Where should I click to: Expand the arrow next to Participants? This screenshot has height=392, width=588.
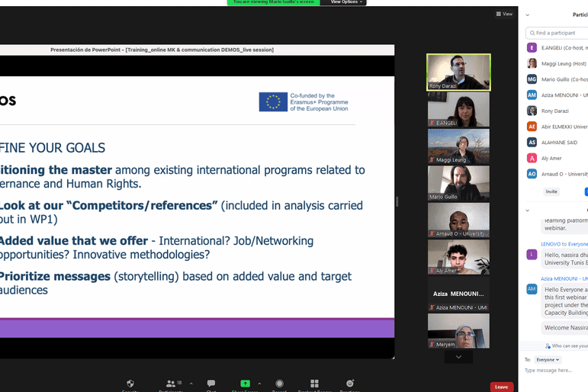click(191, 383)
